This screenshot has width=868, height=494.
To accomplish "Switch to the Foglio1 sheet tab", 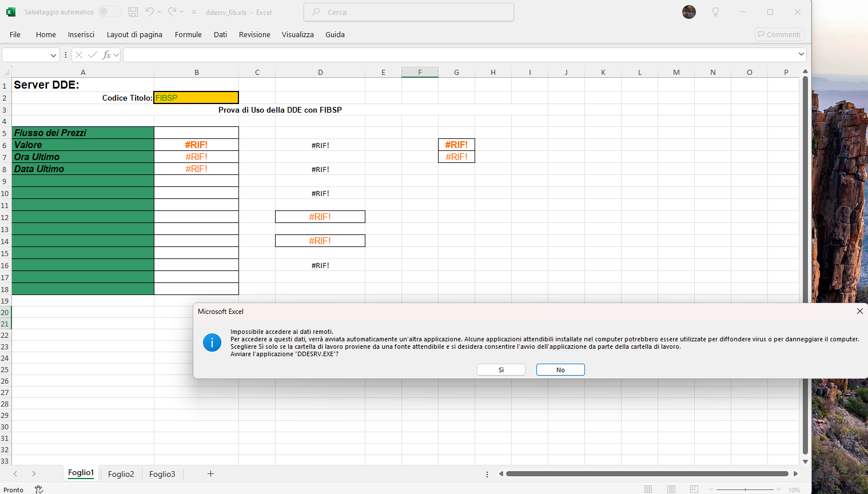I will (81, 473).
